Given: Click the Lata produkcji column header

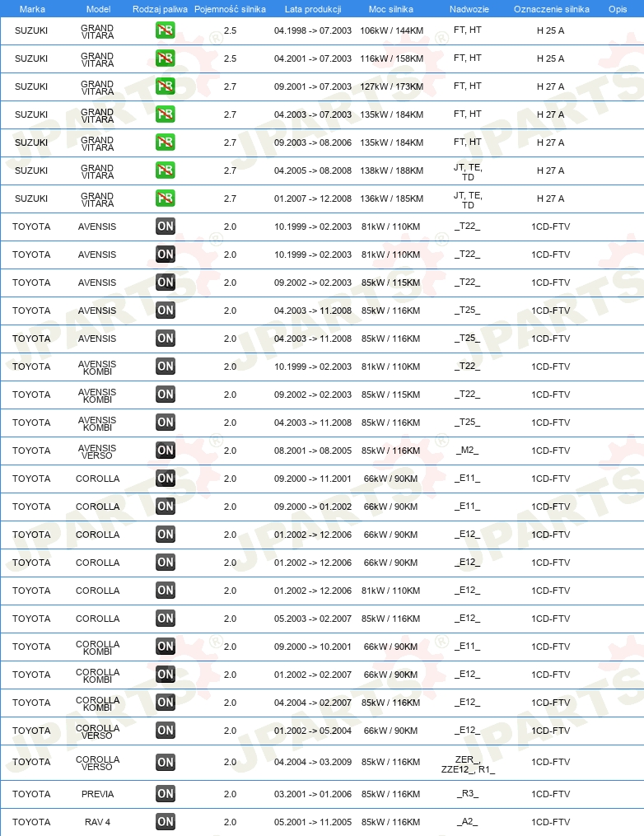Looking at the screenshot, I should tap(313, 9).
